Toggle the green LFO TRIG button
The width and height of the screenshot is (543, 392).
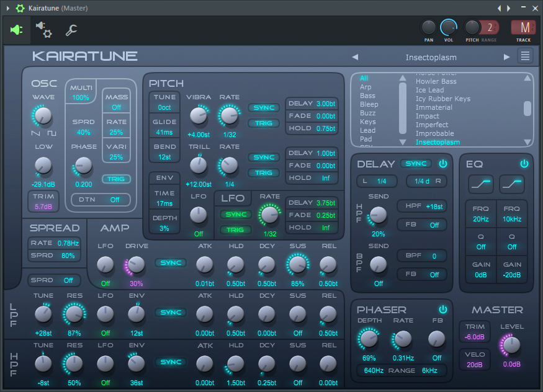(x=236, y=229)
